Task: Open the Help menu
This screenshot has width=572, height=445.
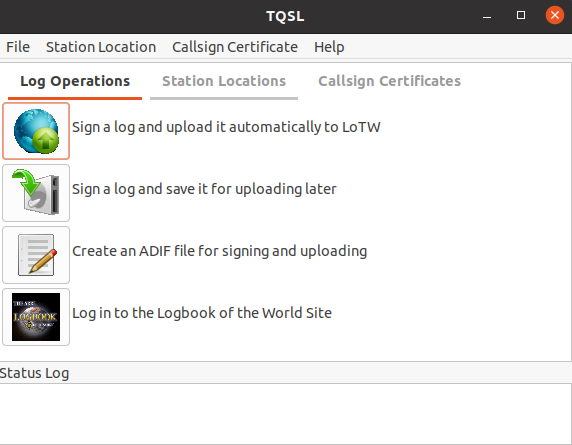Action: 329,47
